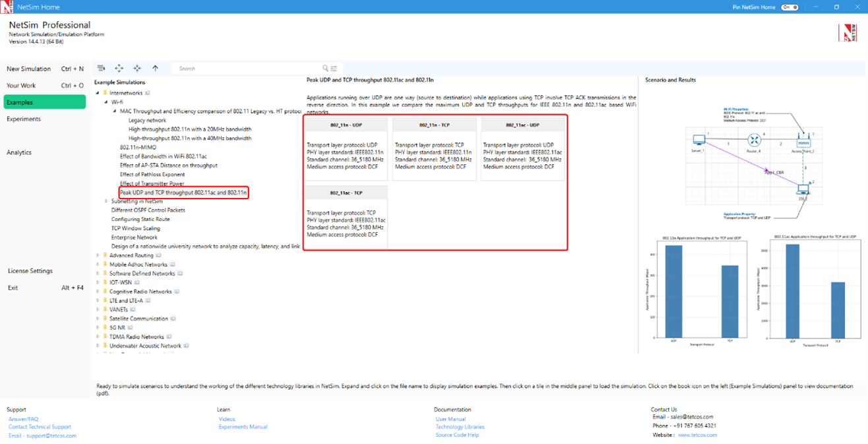Click the expand all icon in toolbar
The image size is (868, 444).
[119, 69]
